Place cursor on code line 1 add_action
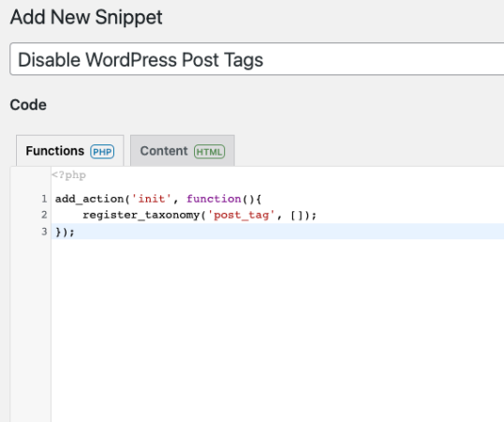The width and height of the screenshot is (504, 422). pyautogui.click(x=158, y=199)
